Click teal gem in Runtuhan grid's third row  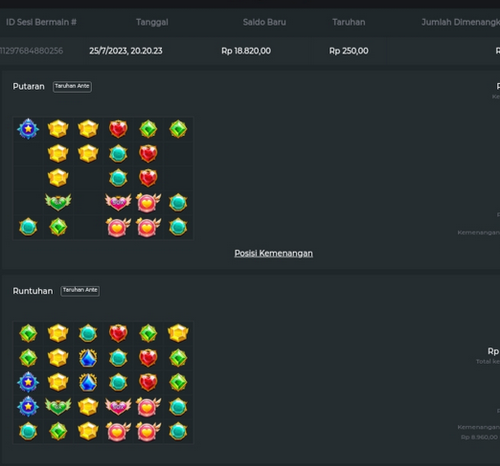click(x=118, y=382)
